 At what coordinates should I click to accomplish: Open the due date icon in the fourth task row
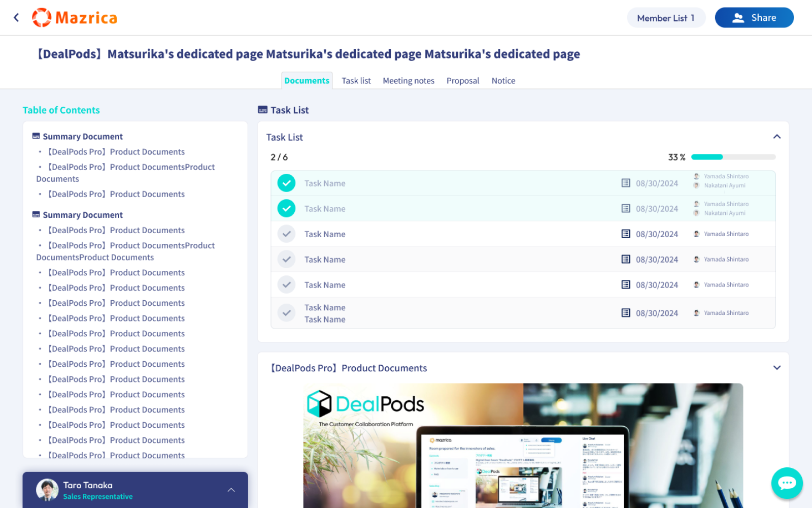coord(626,259)
